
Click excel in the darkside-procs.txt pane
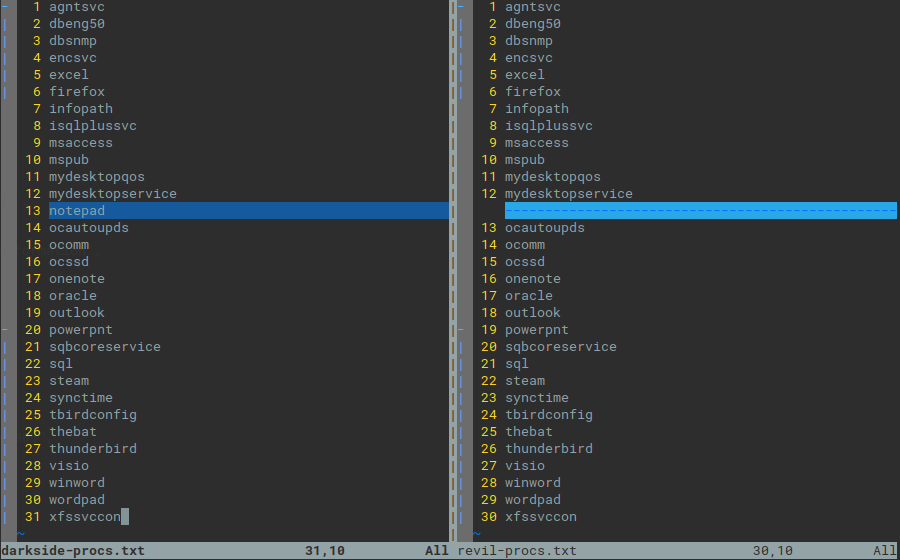(69, 75)
